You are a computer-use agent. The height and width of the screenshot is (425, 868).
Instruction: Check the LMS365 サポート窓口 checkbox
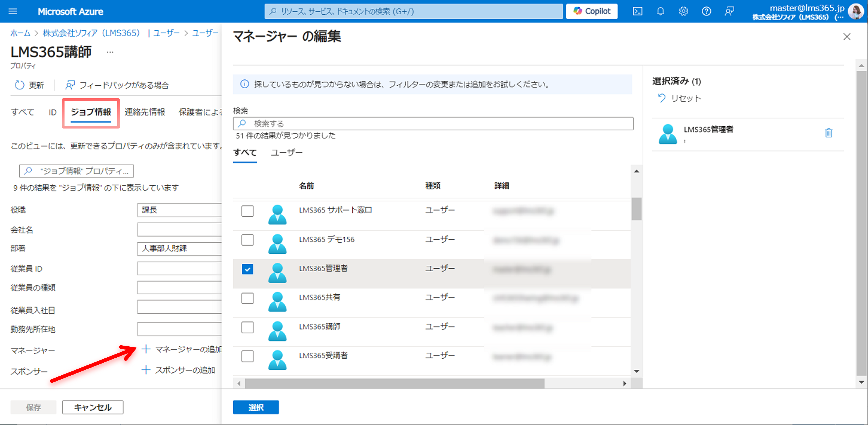pyautogui.click(x=247, y=211)
